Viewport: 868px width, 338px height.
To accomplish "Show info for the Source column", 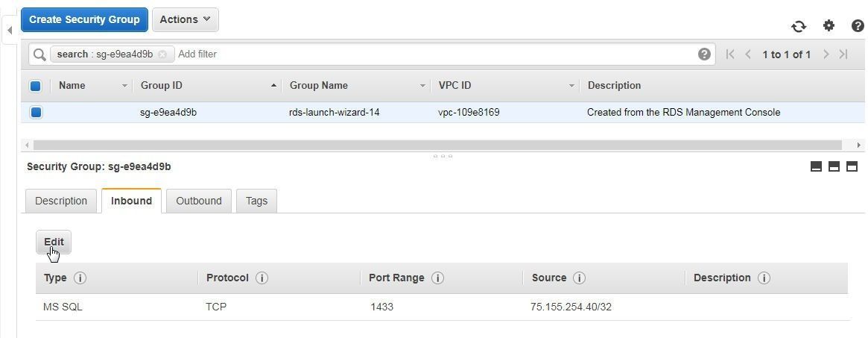I will tap(579, 278).
